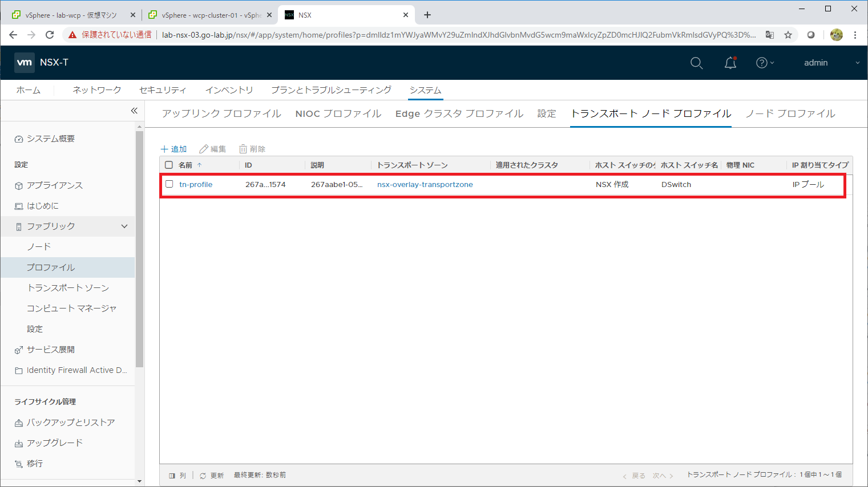This screenshot has height=487, width=868.
Task: Select the トランスポート ノード プロファイル tab
Action: pos(651,113)
